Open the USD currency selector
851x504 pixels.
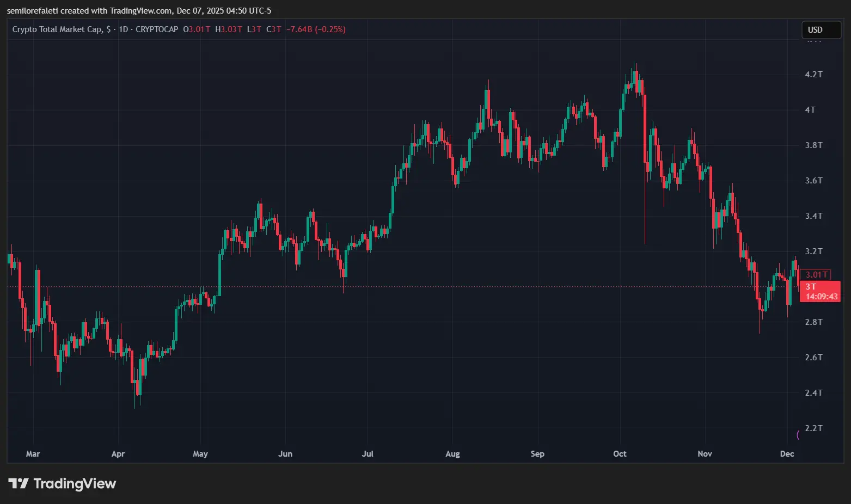pos(821,30)
